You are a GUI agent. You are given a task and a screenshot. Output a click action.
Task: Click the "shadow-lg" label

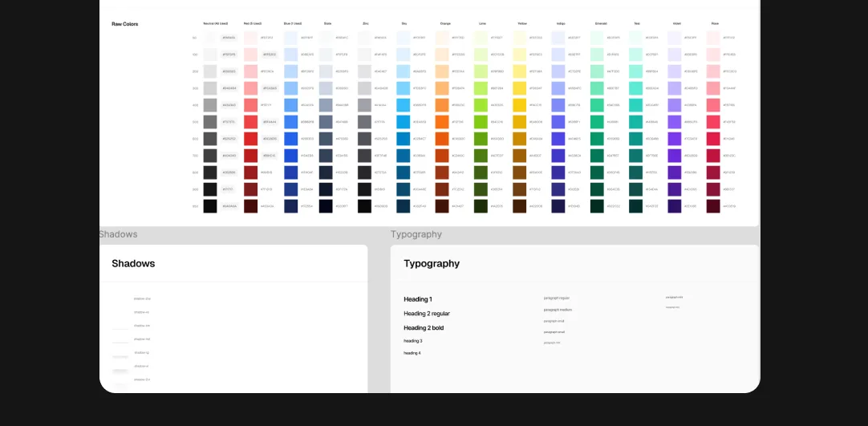pyautogui.click(x=141, y=352)
